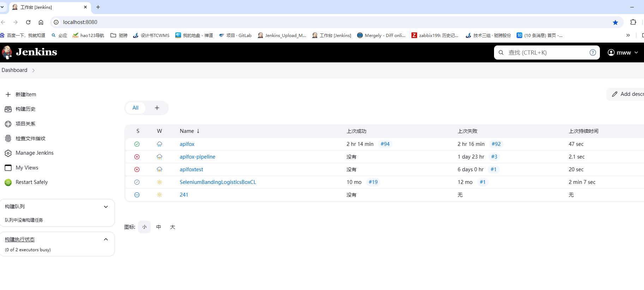Viewport: 644px width, 290px height.
Task: Go to browser home page icon
Action: tap(41, 22)
